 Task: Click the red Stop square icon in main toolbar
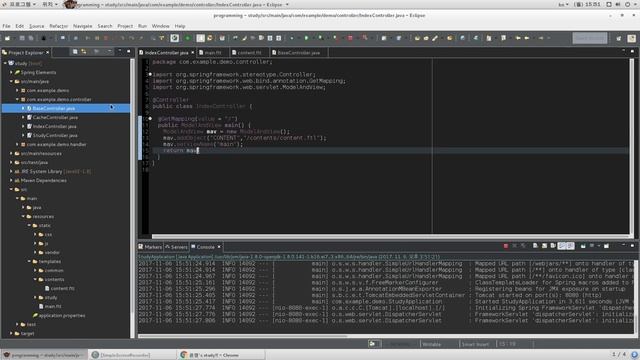(x=350, y=38)
